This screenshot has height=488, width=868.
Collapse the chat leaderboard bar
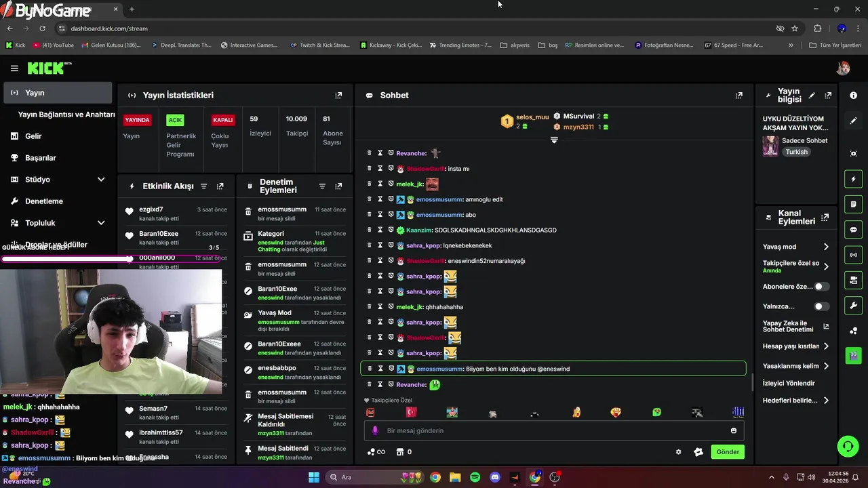[554, 140]
